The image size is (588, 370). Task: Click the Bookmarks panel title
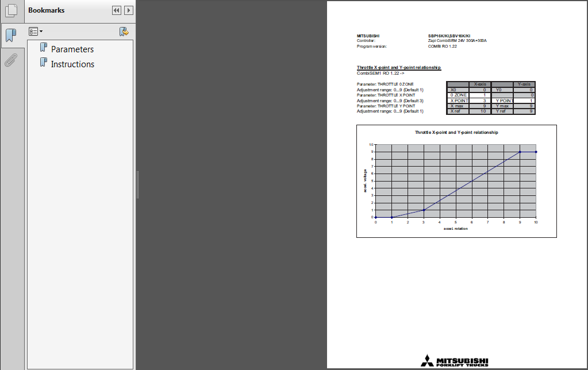click(46, 10)
